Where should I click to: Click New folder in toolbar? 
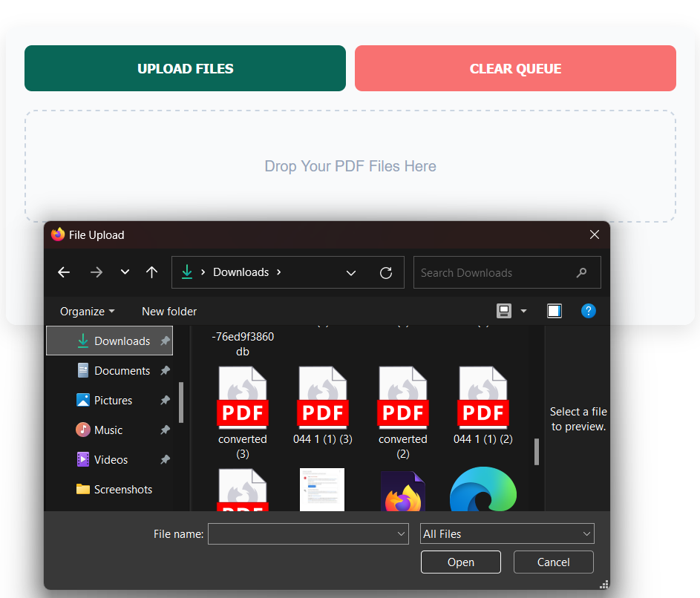pos(169,312)
